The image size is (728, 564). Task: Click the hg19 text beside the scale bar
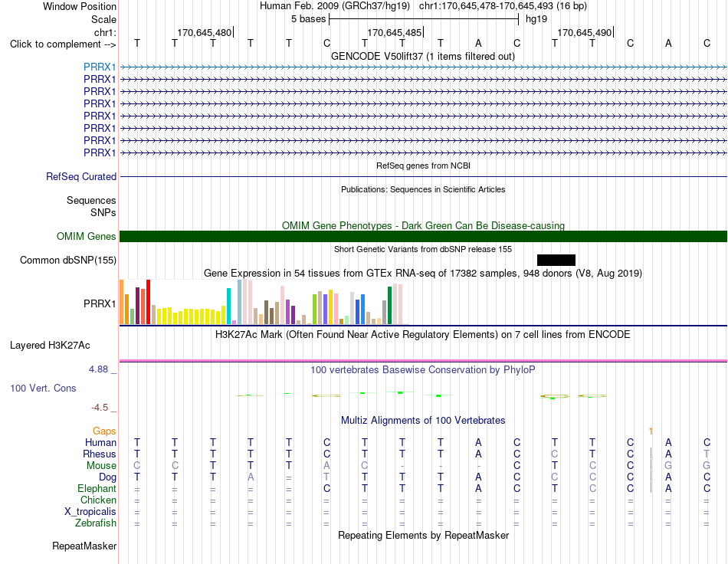point(536,19)
